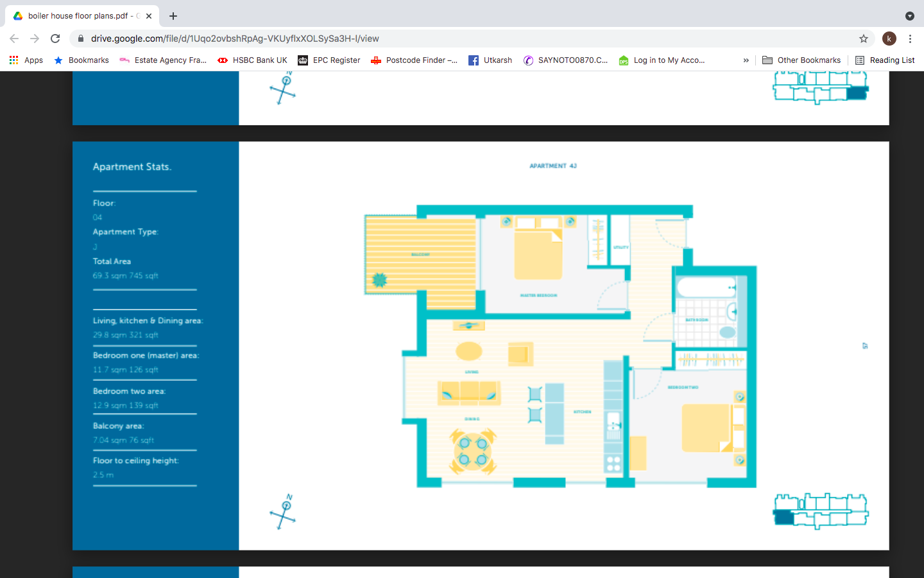Open the Postcode Finder bookmark
The height and width of the screenshot is (578, 924).
[x=414, y=60]
